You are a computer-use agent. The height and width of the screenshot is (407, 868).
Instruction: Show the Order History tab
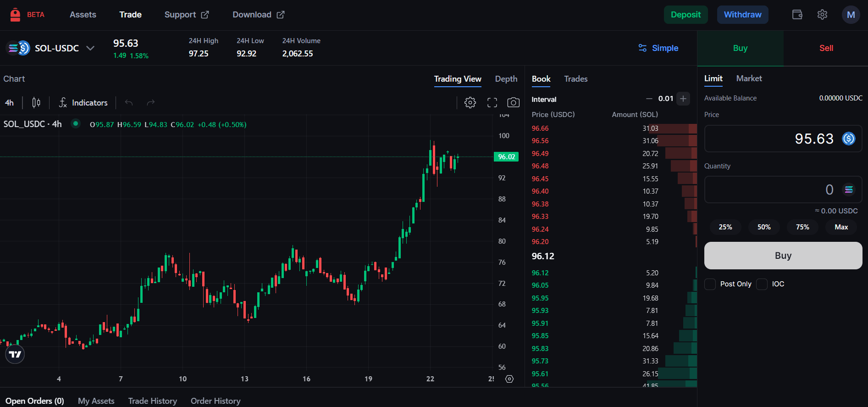click(x=216, y=401)
